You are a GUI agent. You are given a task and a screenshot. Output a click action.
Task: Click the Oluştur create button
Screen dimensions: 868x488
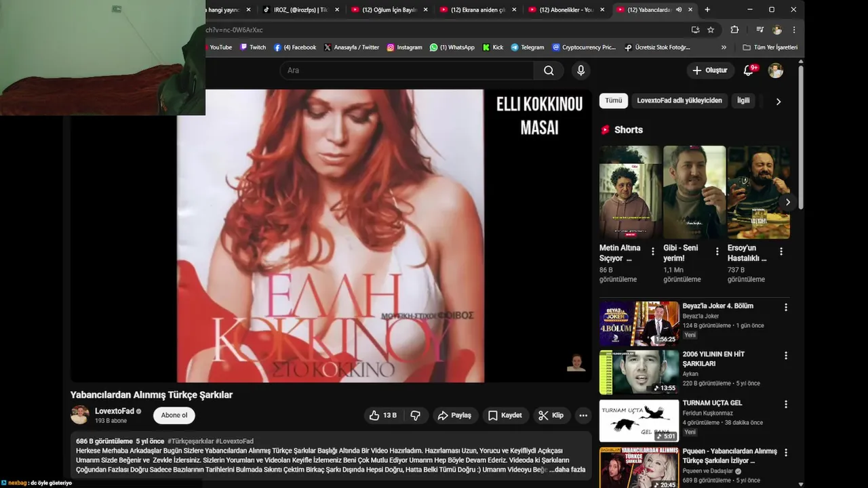point(709,70)
